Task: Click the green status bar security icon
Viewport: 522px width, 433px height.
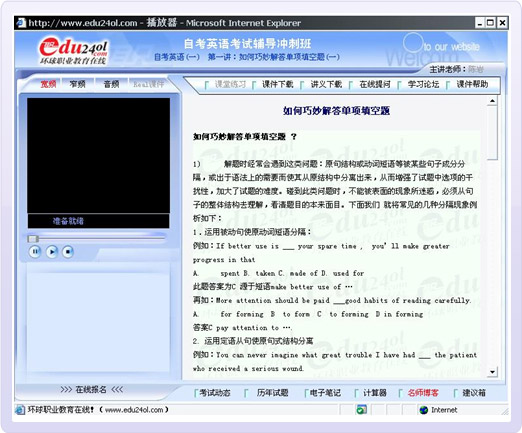Action: [x=361, y=410]
